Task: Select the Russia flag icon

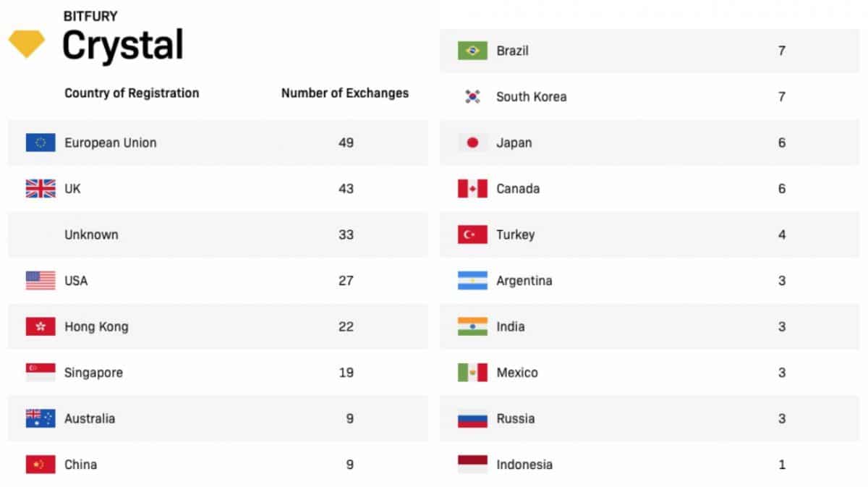Action: click(x=472, y=418)
